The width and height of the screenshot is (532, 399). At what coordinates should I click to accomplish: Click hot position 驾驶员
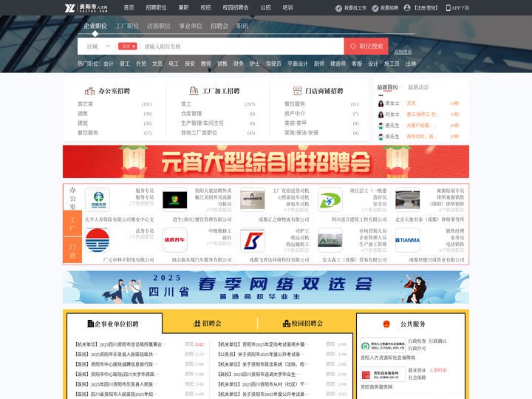pos(273,64)
